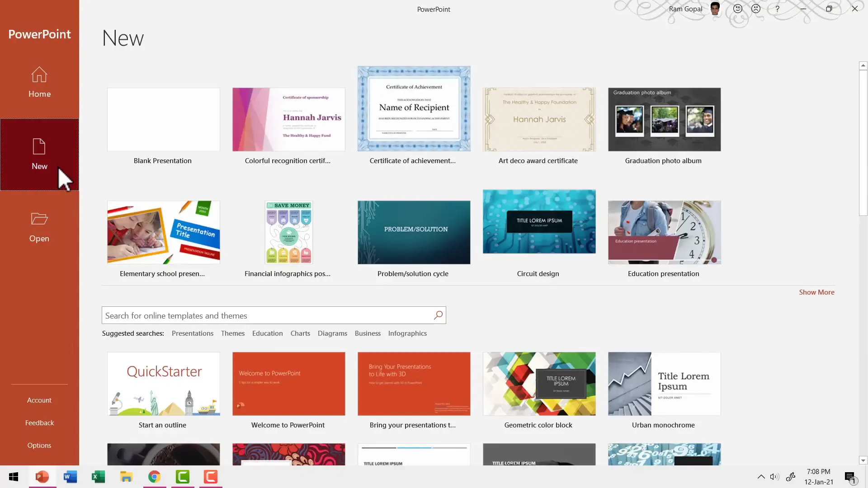868x488 pixels.
Task: Open Bring your presentations to life template
Action: 414,384
